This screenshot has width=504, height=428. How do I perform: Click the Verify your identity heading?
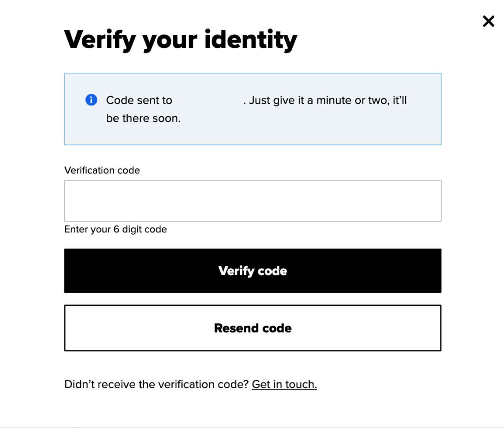coord(181,40)
